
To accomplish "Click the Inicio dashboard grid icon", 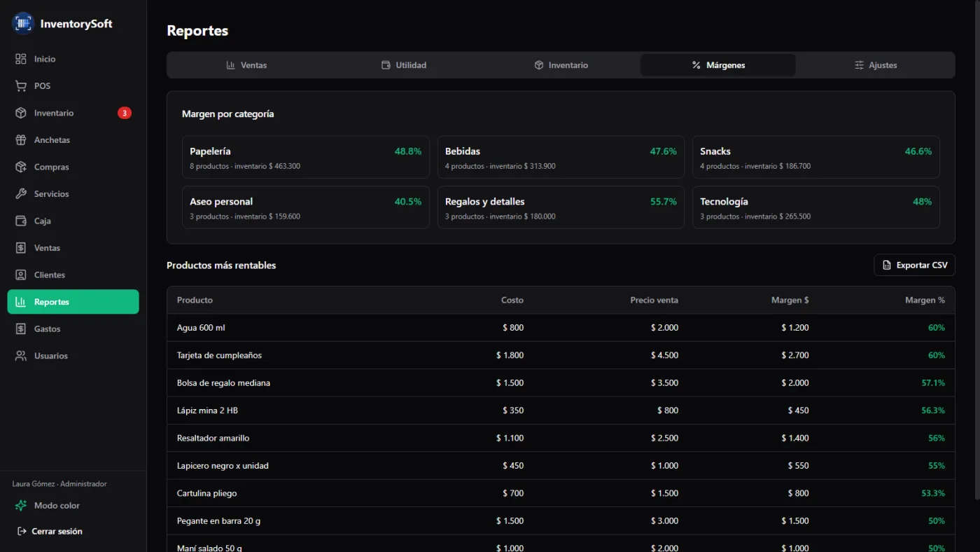I will (21, 59).
